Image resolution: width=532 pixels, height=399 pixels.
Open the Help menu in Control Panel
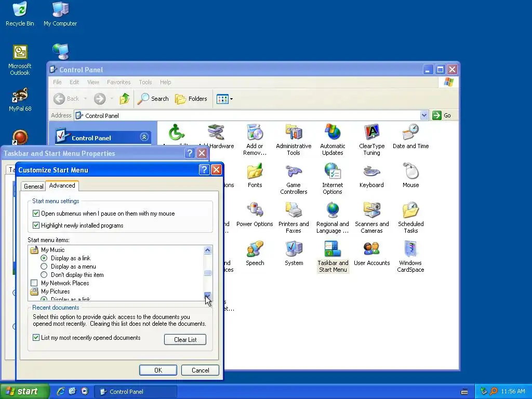[x=166, y=82]
